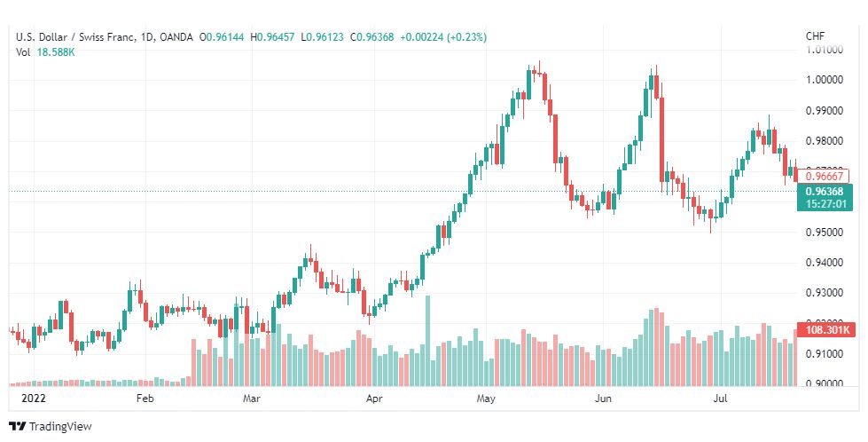The width and height of the screenshot is (868, 442).
Task: Click the TradingView brand text link
Action: tap(60, 427)
